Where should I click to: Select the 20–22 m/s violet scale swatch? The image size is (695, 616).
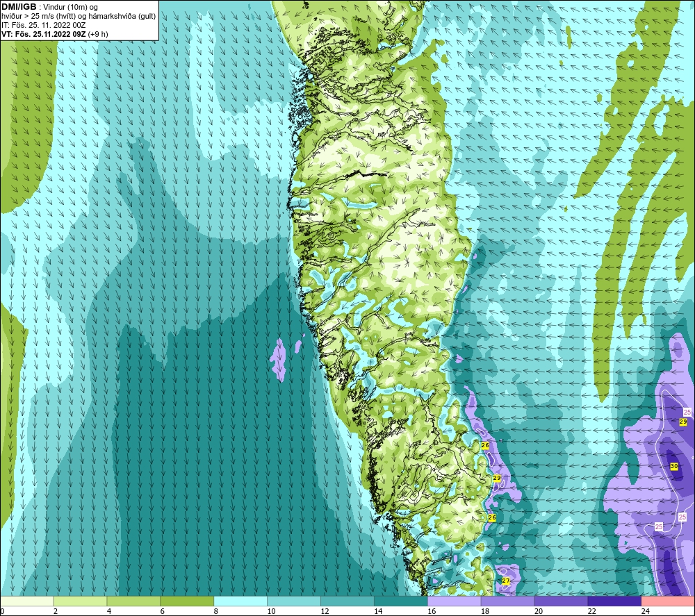click(561, 601)
